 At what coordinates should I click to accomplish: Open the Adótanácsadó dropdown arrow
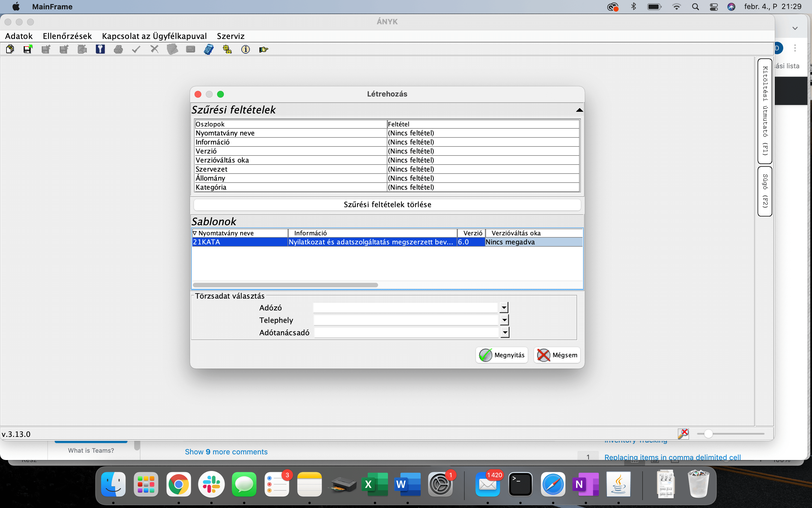coord(505,332)
